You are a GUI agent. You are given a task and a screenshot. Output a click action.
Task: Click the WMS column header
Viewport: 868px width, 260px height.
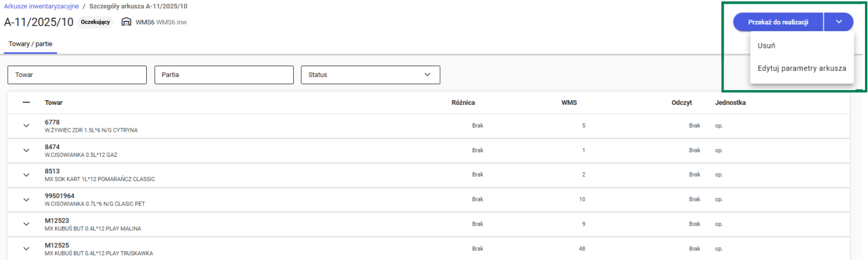(x=569, y=103)
